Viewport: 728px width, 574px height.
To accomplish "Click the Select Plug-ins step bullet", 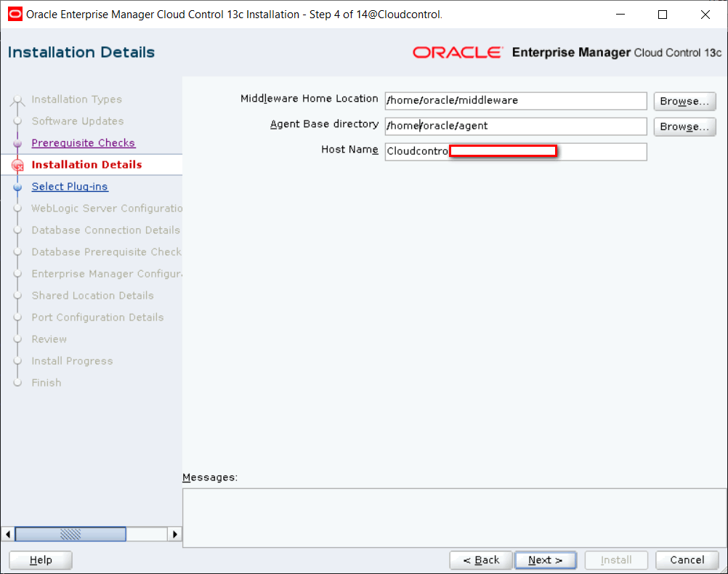I will pos(17,187).
